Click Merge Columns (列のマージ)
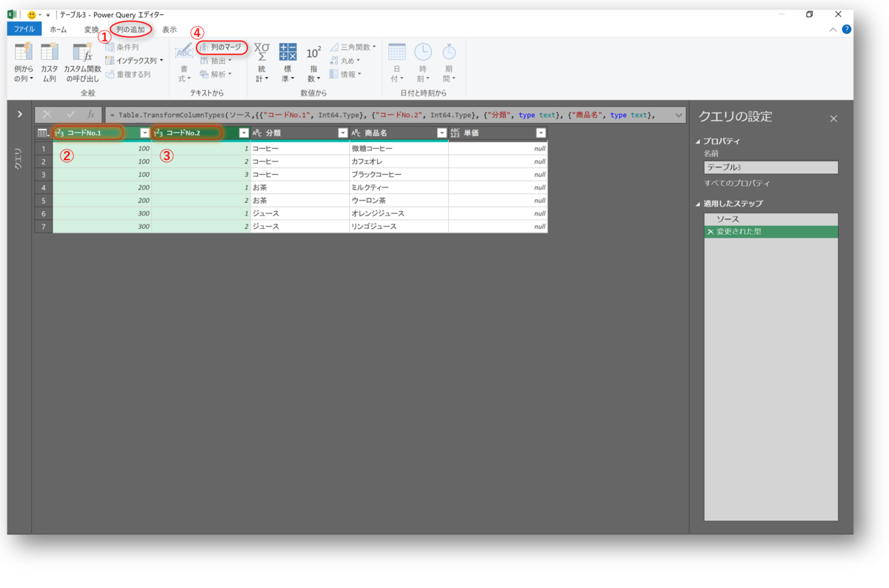Image resolution: width=889 pixels, height=588 pixels. [220, 47]
